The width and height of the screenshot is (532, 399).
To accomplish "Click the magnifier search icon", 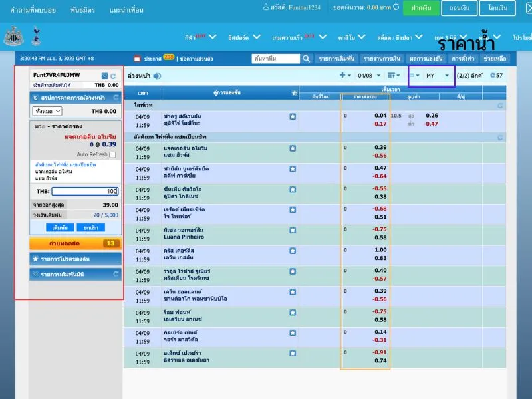I will [x=307, y=59].
